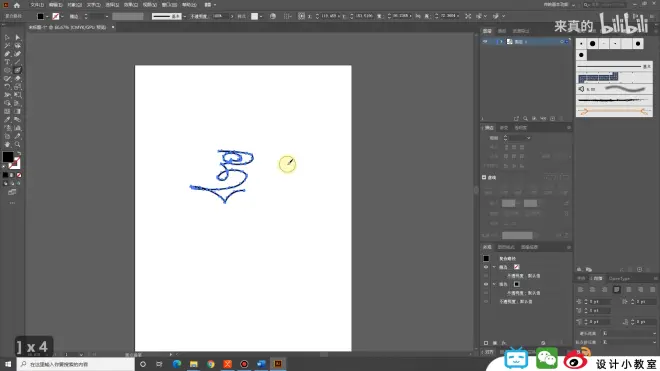Select the Type tool
The height and width of the screenshot is (371, 660).
[x=7, y=62]
